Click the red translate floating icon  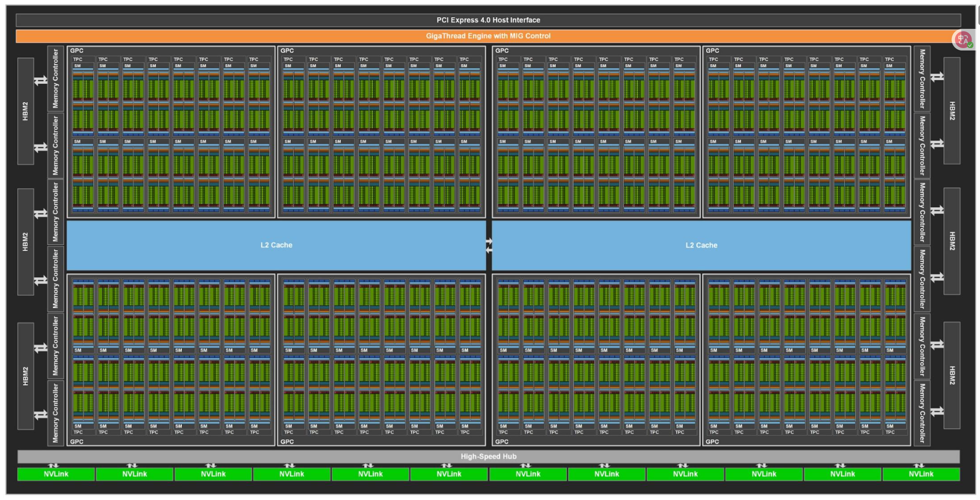(x=963, y=39)
